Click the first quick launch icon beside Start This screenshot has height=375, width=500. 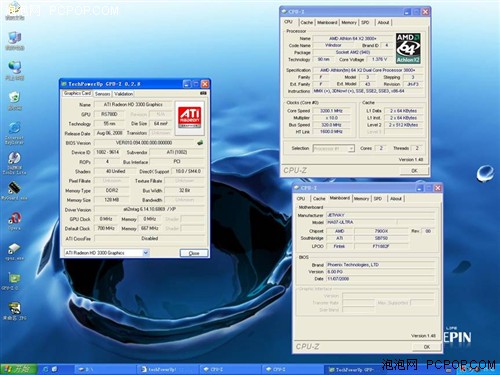click(46, 369)
